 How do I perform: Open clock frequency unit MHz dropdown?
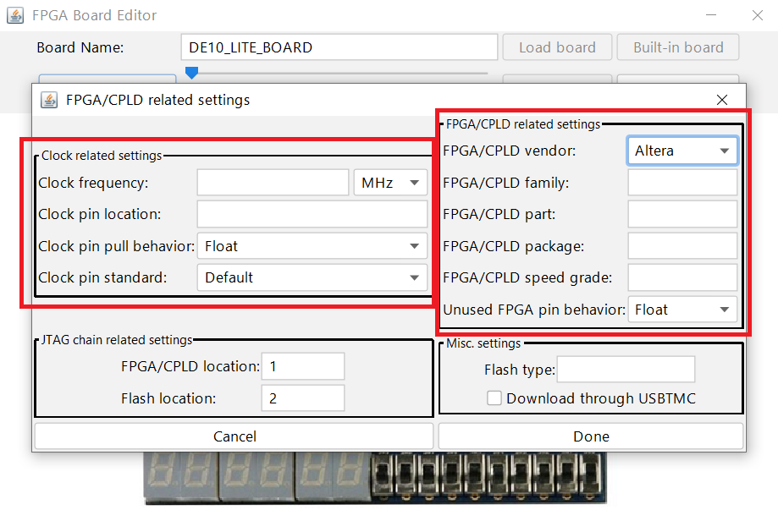tap(390, 183)
